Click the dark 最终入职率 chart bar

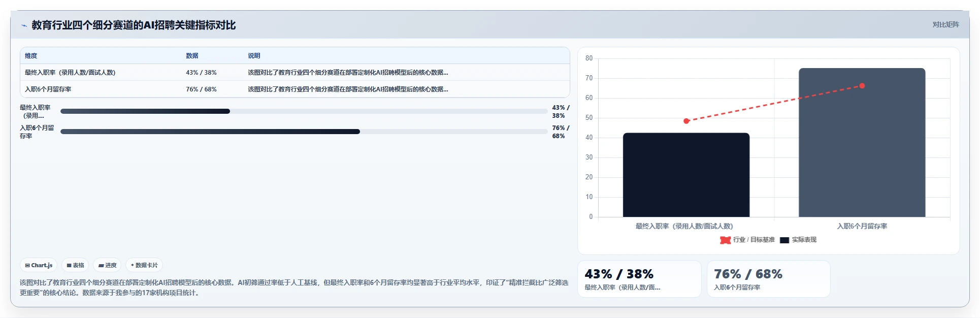686,175
